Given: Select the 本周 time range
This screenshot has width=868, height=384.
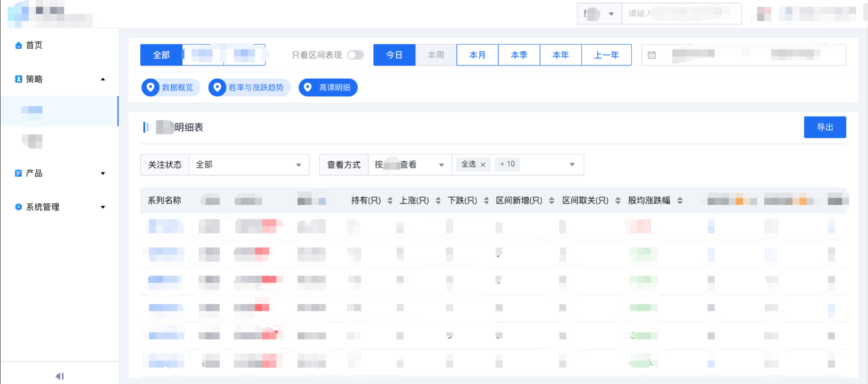Looking at the screenshot, I should [436, 55].
